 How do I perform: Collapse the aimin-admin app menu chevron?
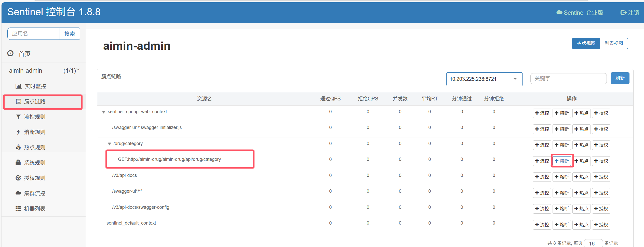click(78, 70)
